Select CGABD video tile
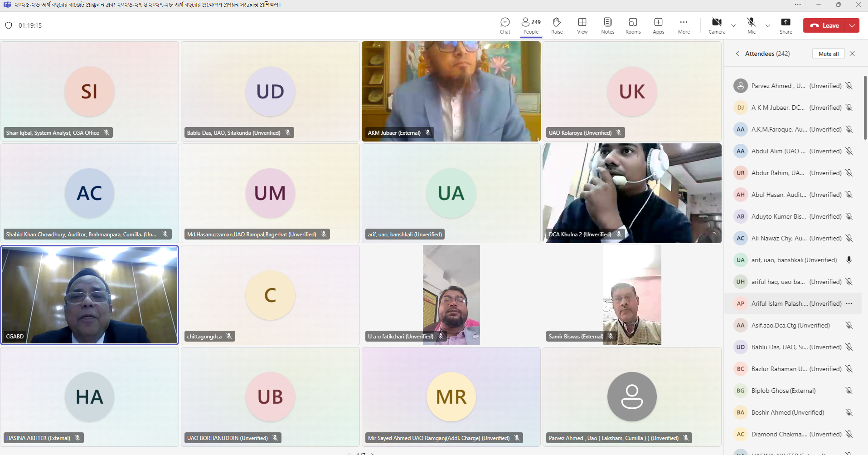Screen dimensions: 868x455 click(90, 295)
